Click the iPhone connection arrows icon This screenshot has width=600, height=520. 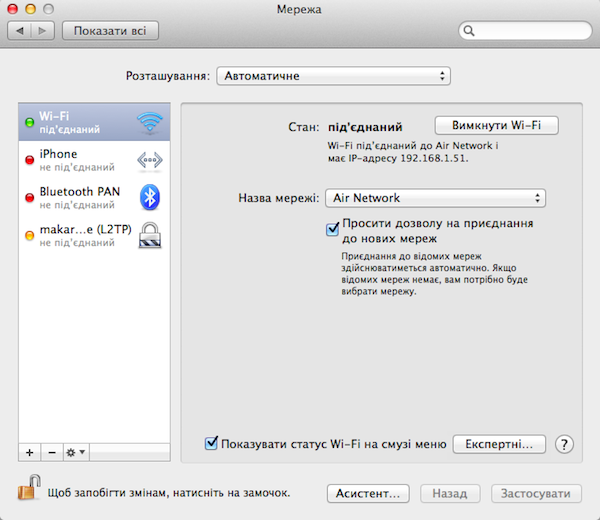point(149,160)
